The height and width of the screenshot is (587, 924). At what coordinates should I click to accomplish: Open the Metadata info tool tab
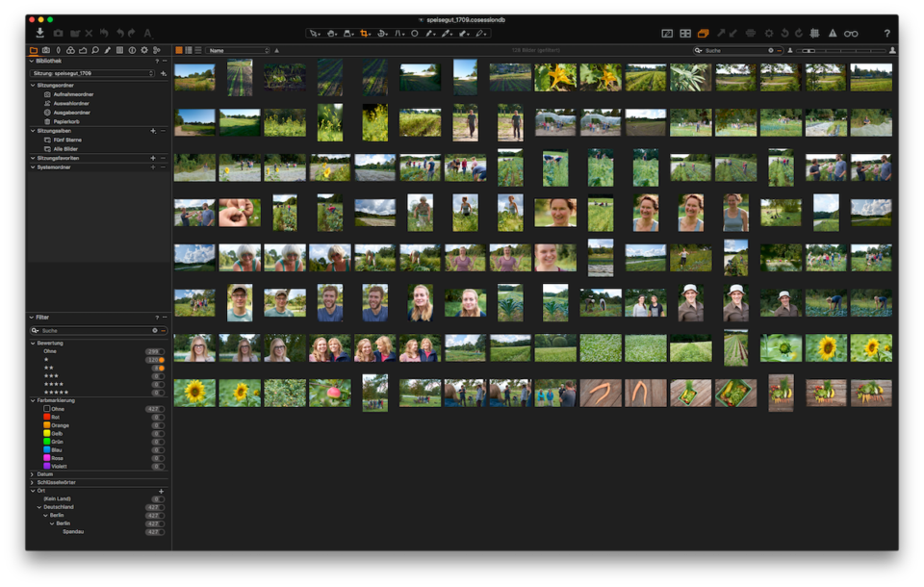(x=132, y=51)
